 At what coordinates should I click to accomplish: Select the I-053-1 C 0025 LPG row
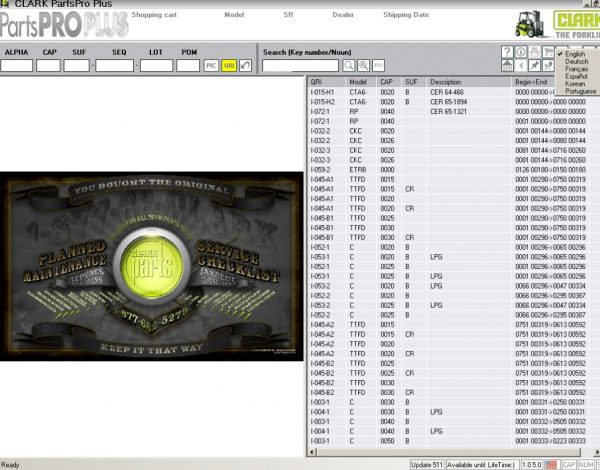[x=452, y=276]
